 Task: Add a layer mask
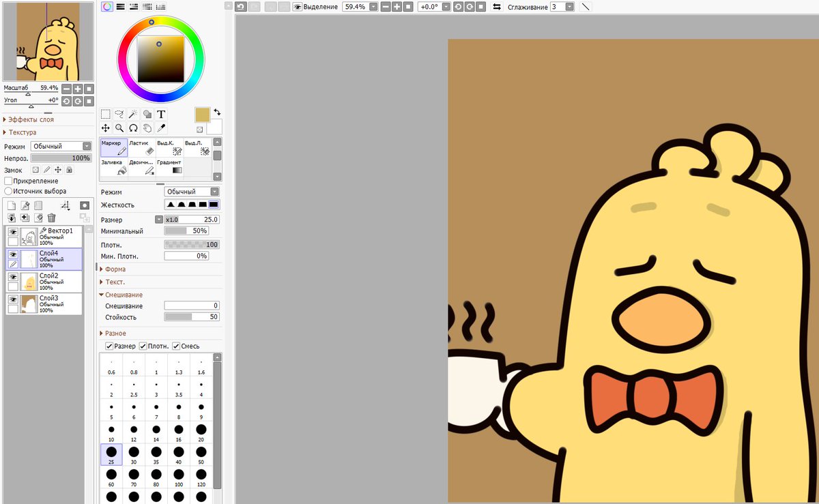pos(85,205)
